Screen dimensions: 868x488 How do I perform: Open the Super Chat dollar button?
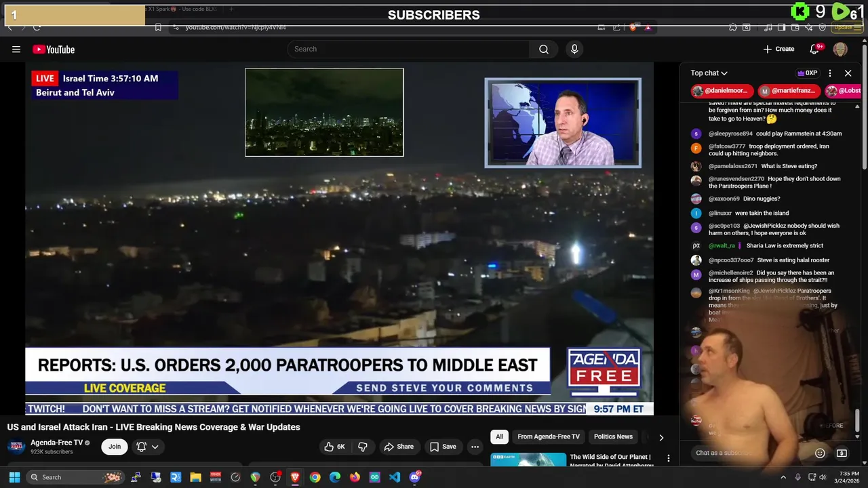coord(842,453)
